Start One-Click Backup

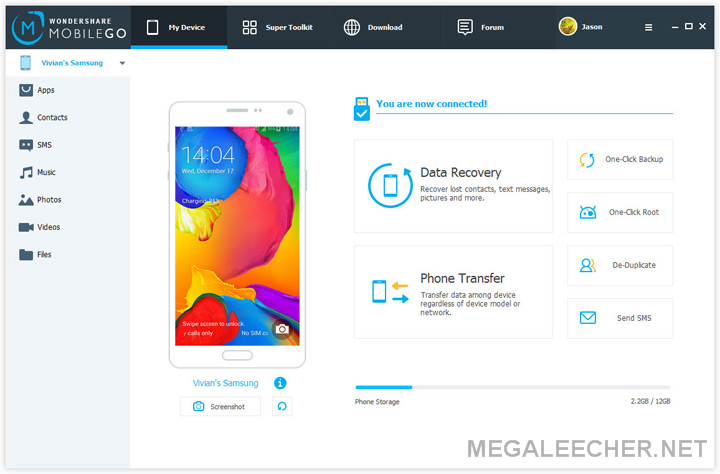tap(620, 159)
